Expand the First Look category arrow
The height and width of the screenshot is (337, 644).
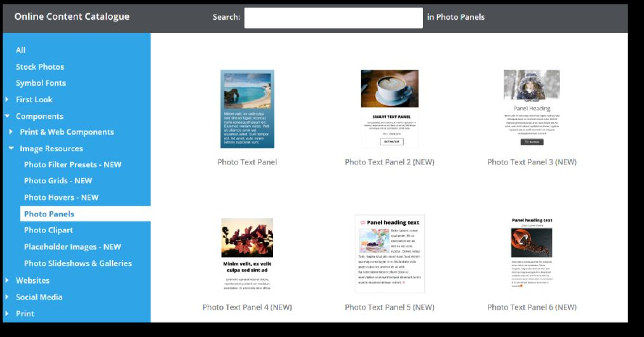7,100
